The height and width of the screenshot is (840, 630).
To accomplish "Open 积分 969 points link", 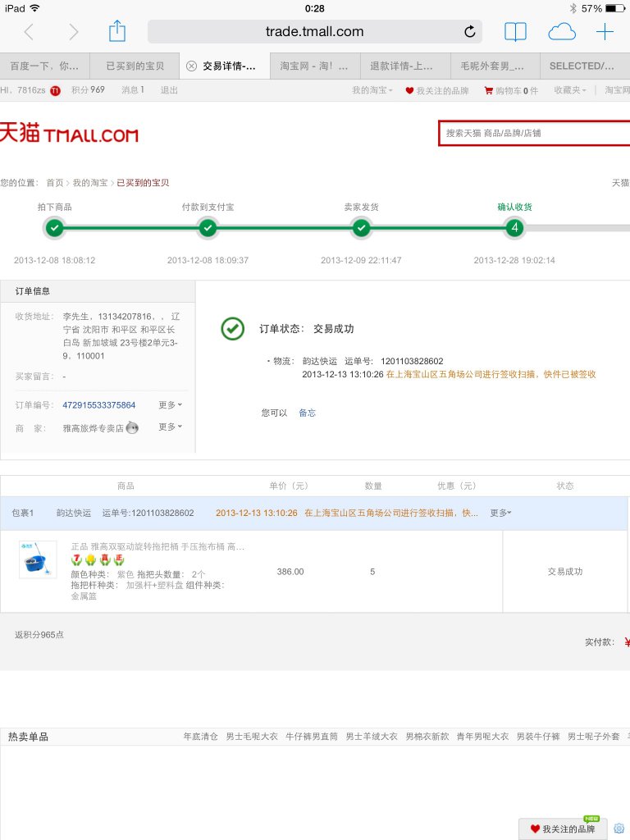I will point(88,90).
